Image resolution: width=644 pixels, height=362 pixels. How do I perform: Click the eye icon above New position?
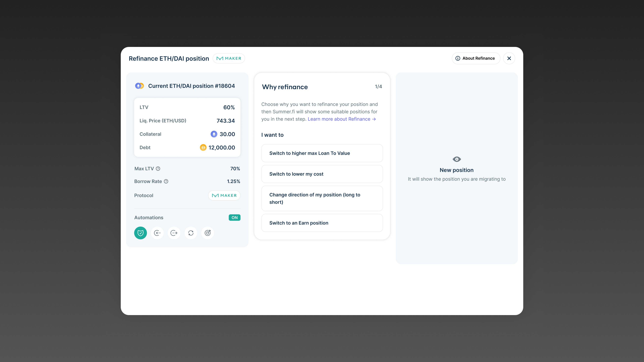pyautogui.click(x=457, y=159)
